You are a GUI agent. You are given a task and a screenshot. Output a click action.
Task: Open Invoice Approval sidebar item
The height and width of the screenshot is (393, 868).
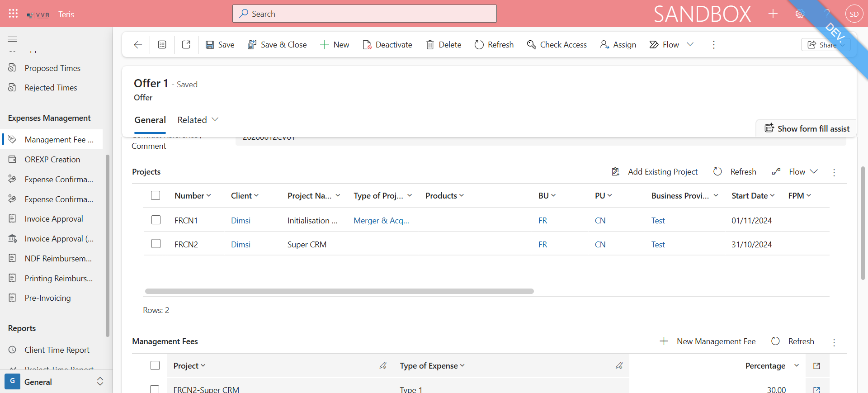click(x=54, y=219)
